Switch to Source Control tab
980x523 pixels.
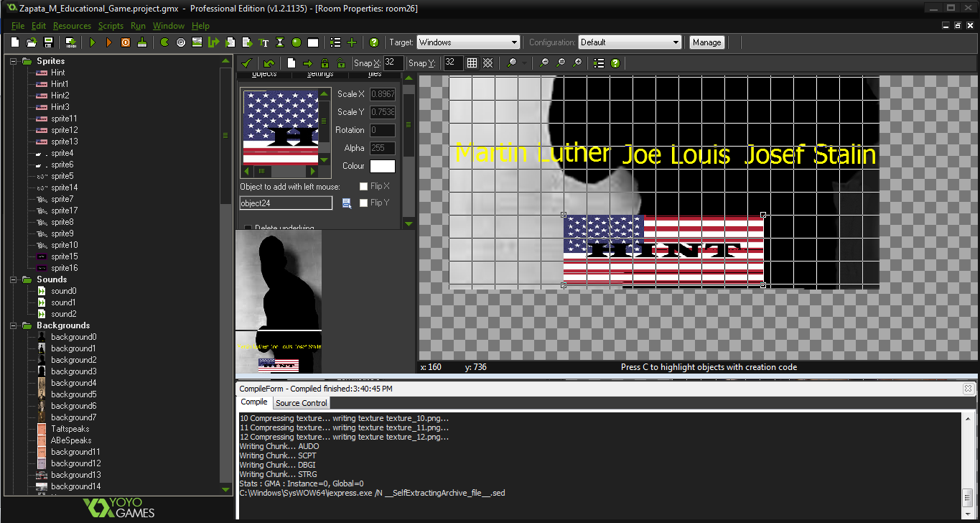click(x=301, y=402)
